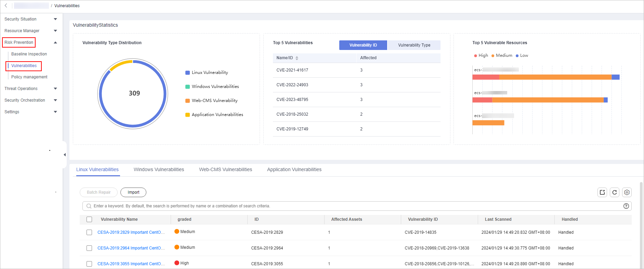This screenshot has height=269, width=644.
Task: Check the CESA-2019:3055 row checkbox
Action: click(89, 264)
